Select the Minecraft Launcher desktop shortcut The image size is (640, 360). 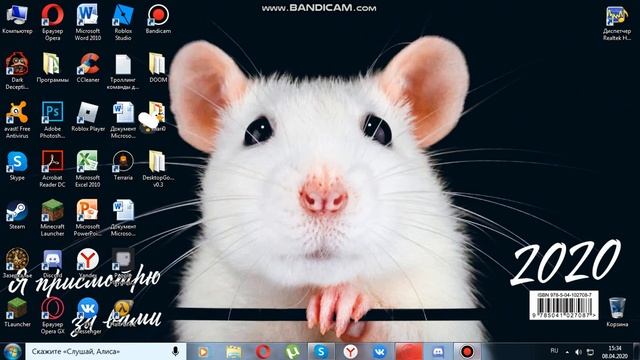coord(52,218)
